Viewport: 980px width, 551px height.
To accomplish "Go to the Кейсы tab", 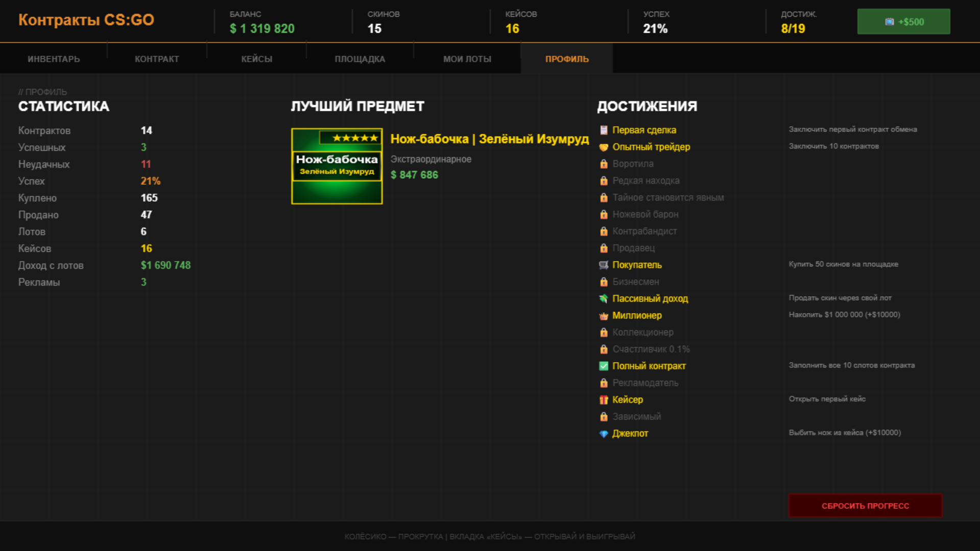I will (256, 59).
